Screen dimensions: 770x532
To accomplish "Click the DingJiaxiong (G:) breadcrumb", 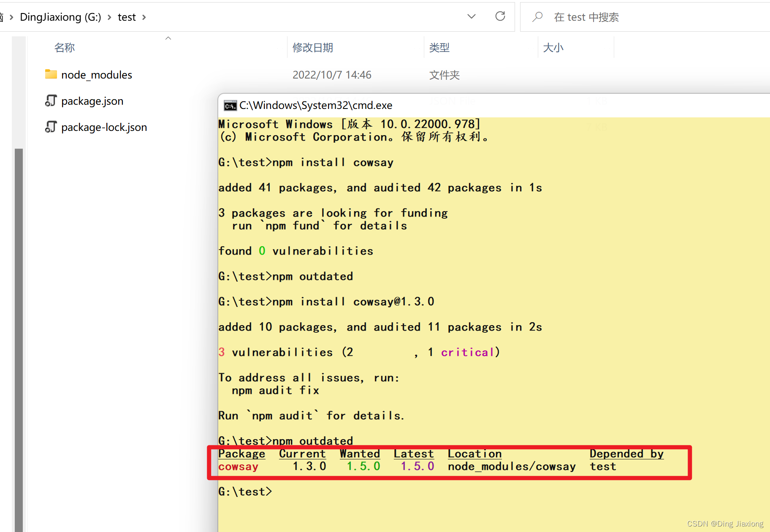I will tap(60, 17).
